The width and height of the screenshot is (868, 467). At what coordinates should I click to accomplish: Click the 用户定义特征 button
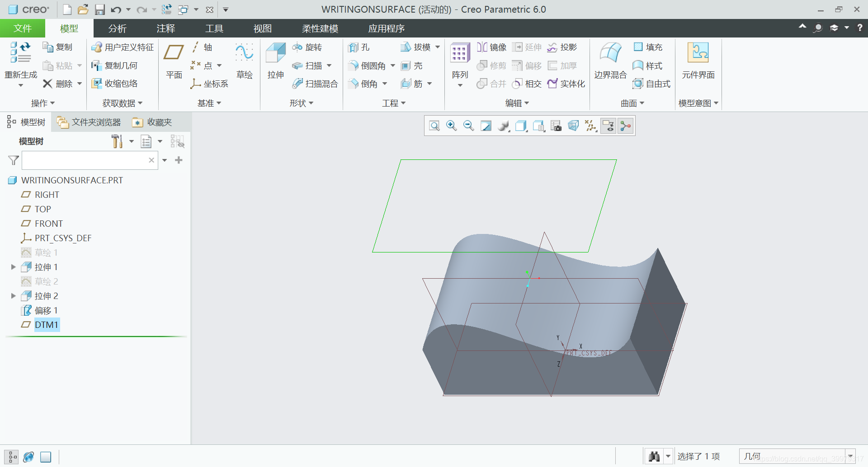tap(123, 47)
